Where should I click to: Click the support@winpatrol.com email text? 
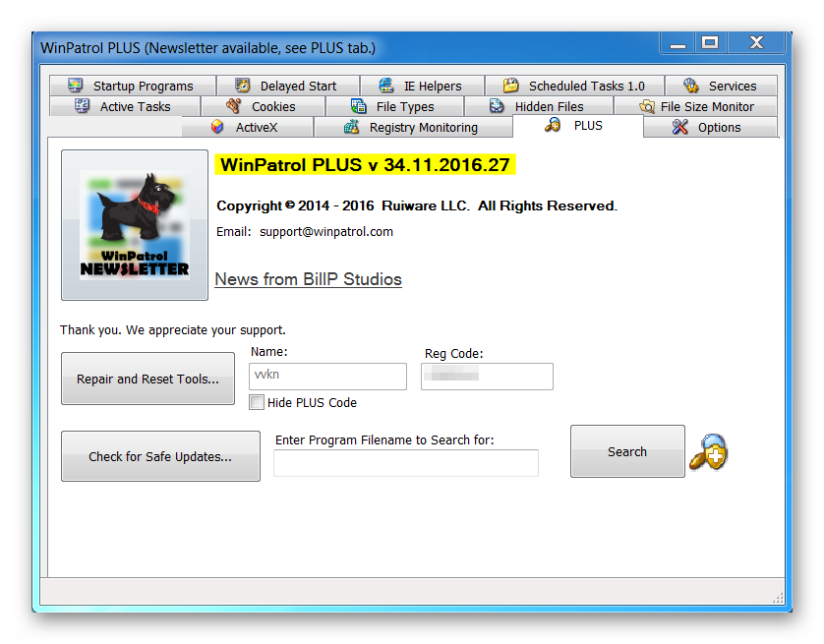coord(325,232)
